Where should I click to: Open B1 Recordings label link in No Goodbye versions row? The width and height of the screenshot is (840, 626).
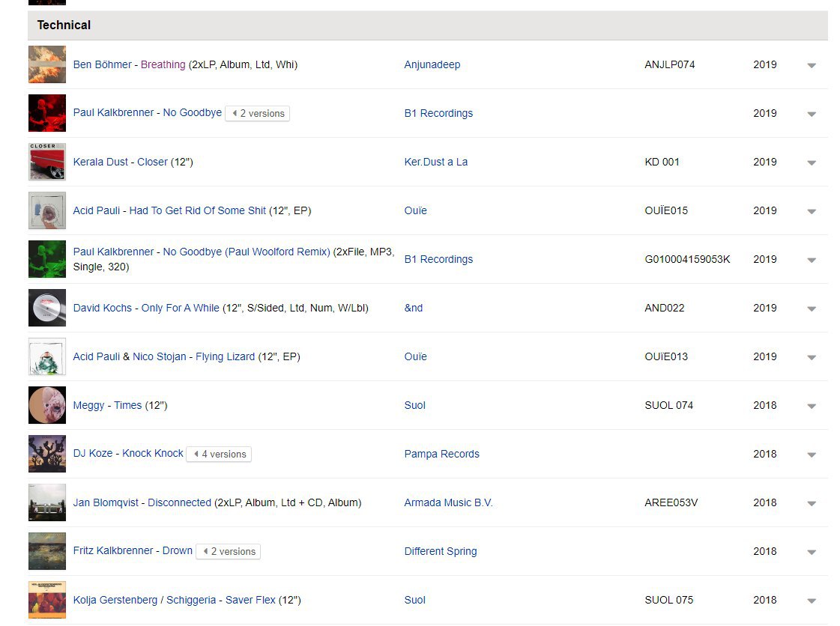[x=439, y=114]
